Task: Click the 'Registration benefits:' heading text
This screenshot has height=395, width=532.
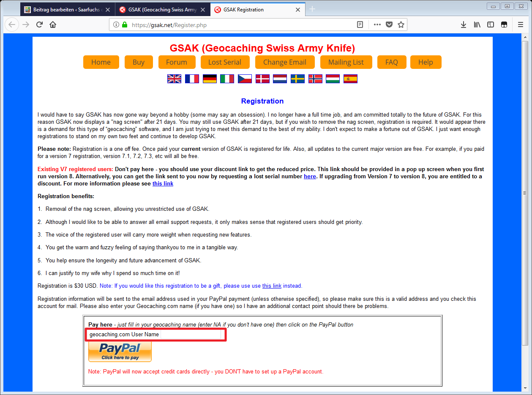Action: click(66, 196)
